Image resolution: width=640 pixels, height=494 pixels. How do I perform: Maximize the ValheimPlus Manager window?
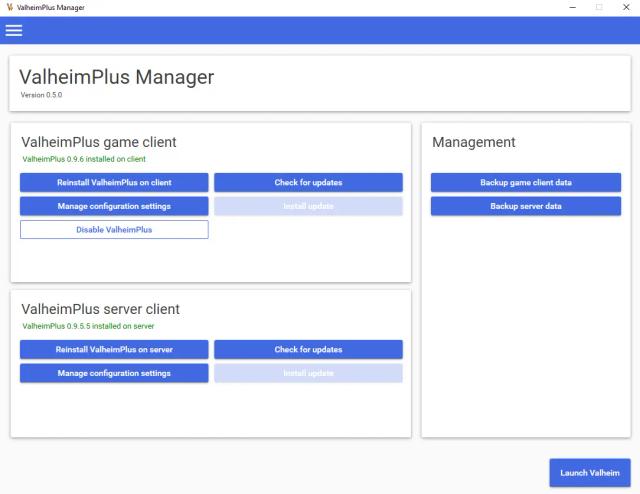599,7
